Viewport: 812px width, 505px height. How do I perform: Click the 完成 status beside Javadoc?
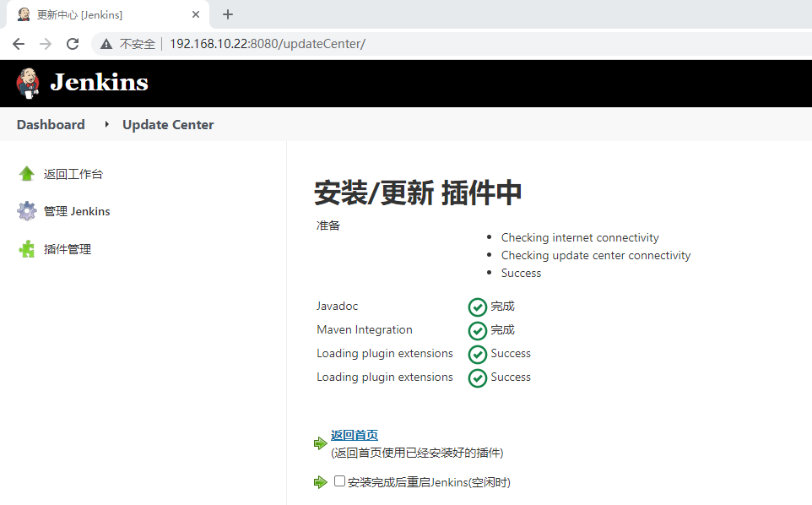coord(502,306)
